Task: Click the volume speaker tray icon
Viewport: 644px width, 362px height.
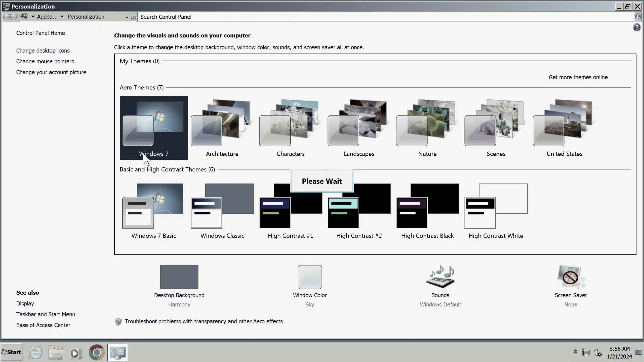Action: (x=597, y=352)
